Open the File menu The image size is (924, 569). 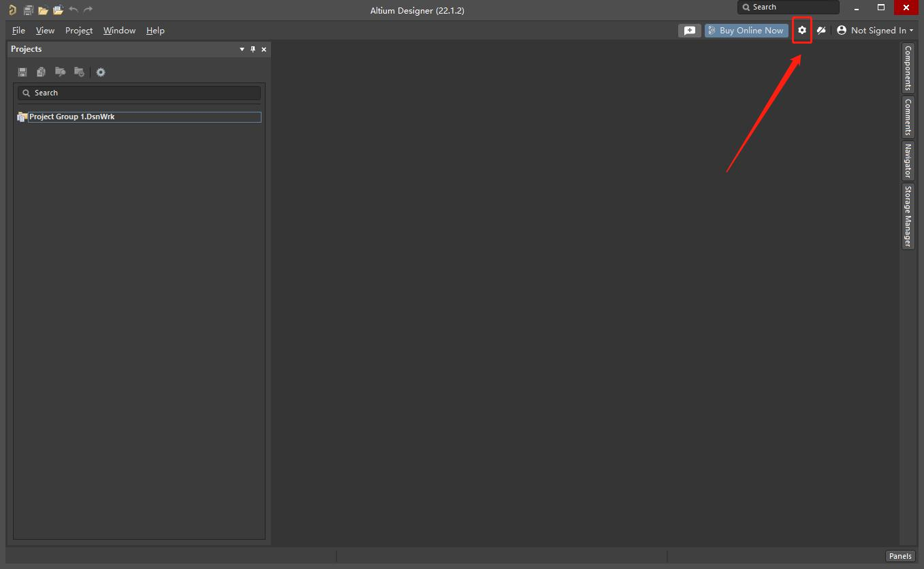18,31
